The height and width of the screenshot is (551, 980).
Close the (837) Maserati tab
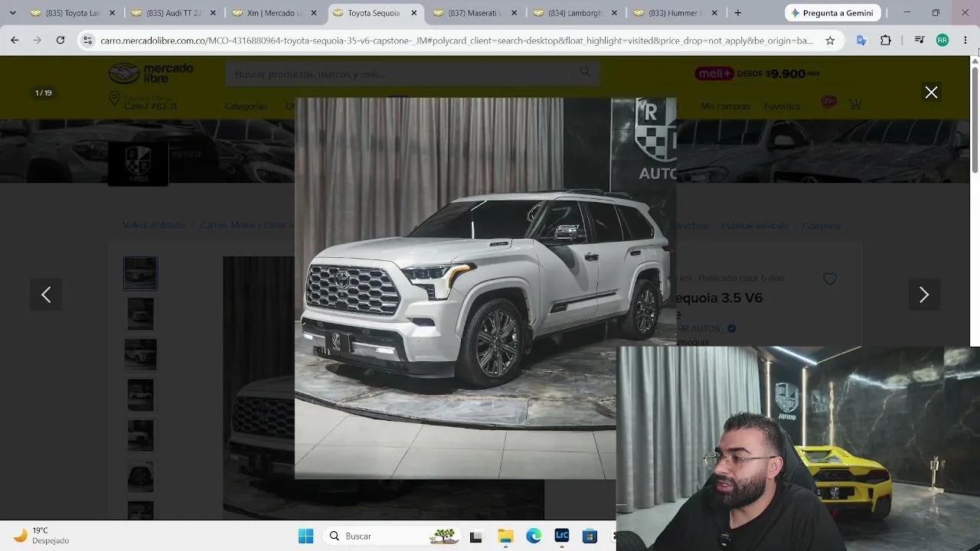[514, 13]
